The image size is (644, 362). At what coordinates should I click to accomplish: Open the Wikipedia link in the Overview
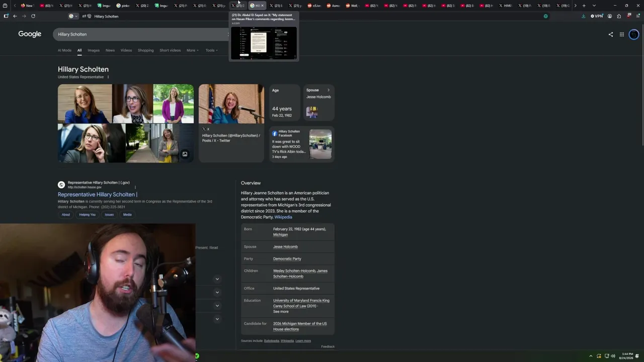tap(283, 217)
